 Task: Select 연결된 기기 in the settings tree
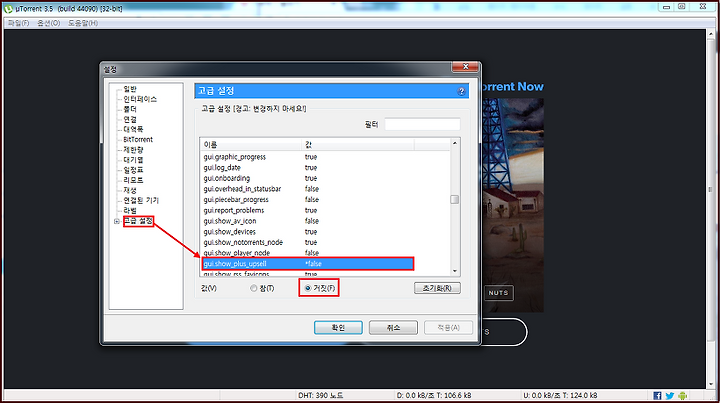[x=141, y=201]
